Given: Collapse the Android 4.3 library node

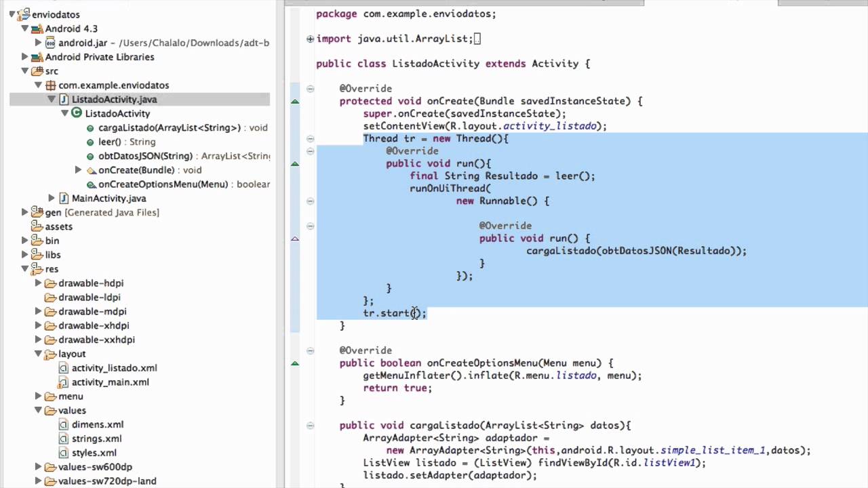Looking at the screenshot, I should tap(25, 28).
